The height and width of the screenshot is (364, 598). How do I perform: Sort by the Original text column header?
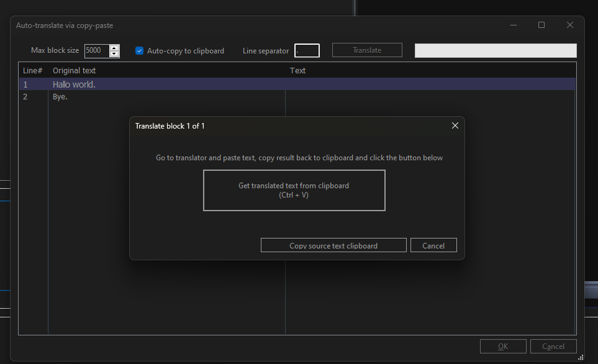(74, 70)
